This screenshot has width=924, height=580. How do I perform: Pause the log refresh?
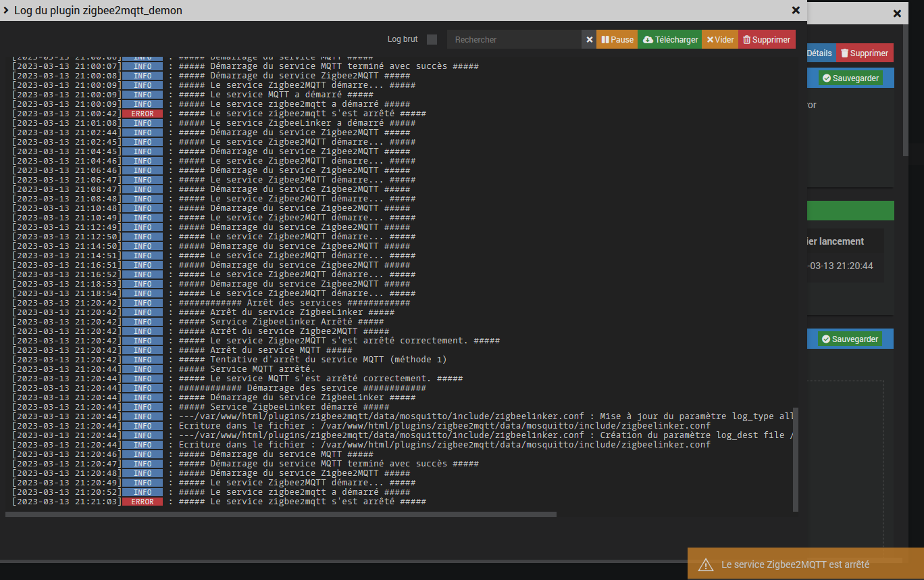point(617,40)
